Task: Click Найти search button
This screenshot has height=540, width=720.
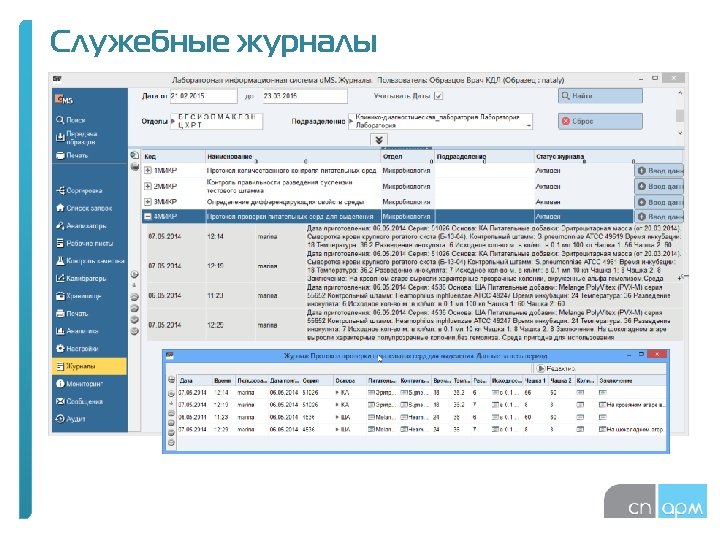Action: (x=600, y=96)
